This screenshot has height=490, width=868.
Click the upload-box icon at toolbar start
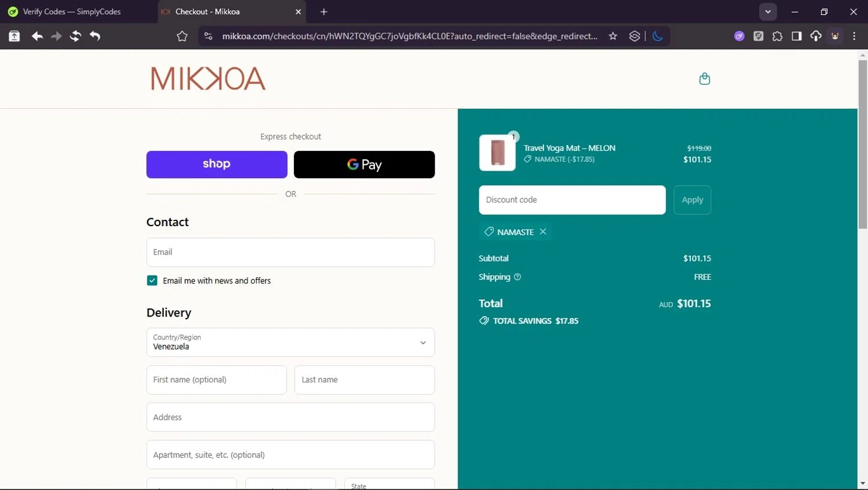tap(14, 36)
